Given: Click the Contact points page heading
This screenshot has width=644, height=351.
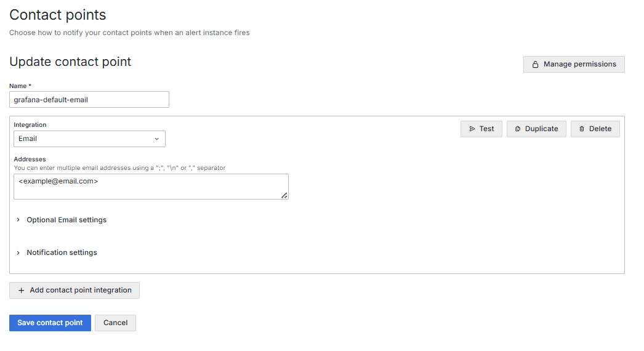Looking at the screenshot, I should click(x=57, y=15).
